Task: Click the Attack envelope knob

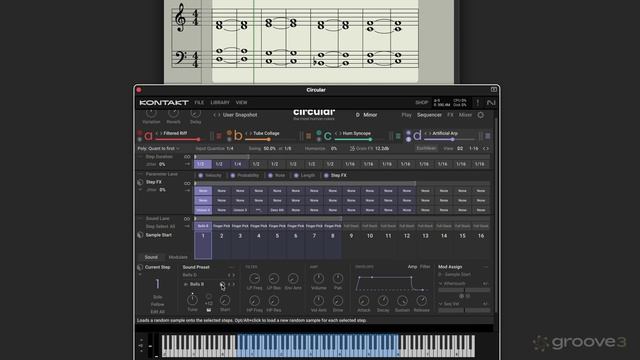Action: (364, 301)
